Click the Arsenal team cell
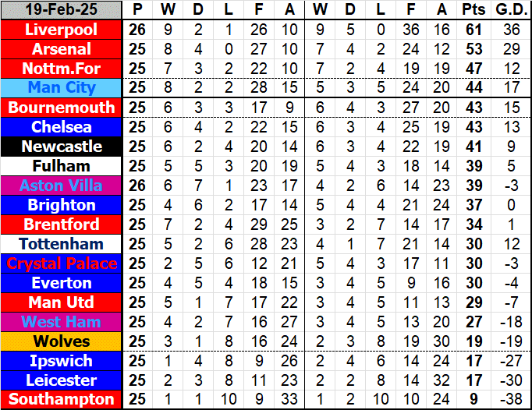 click(61, 49)
